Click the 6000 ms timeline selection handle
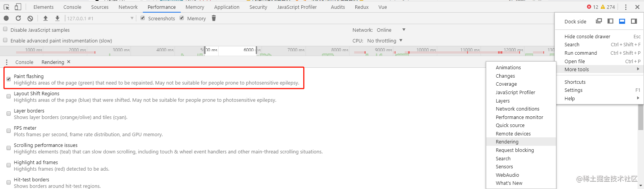The width and height of the screenshot is (644, 189). (256, 51)
